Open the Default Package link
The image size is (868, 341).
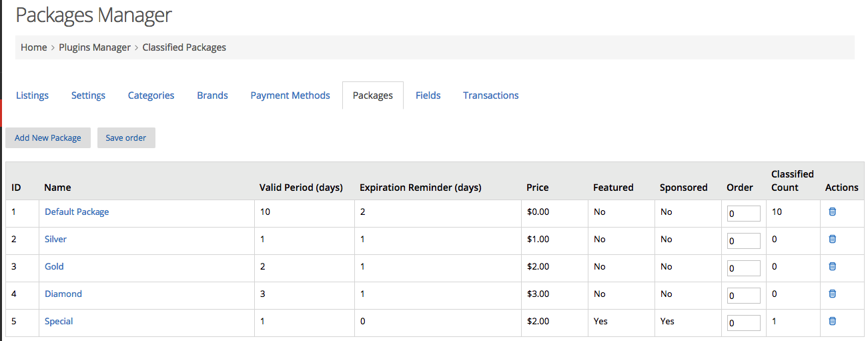[77, 212]
